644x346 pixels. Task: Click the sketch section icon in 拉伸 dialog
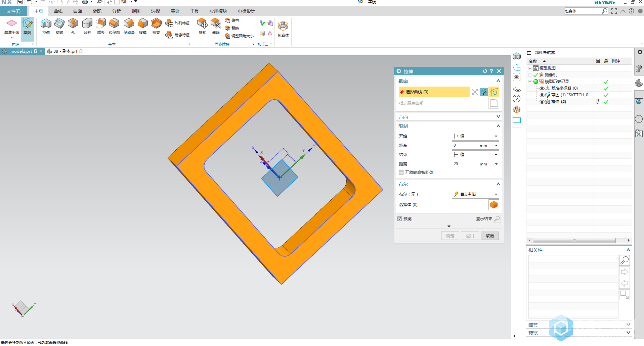[484, 92]
